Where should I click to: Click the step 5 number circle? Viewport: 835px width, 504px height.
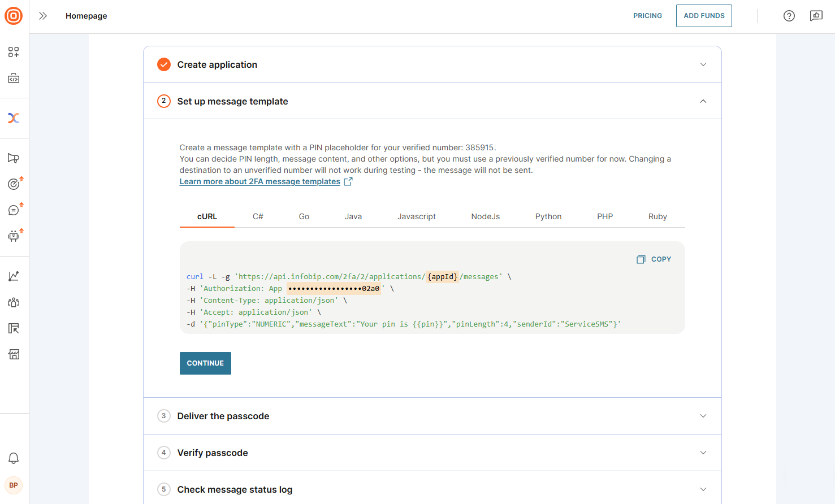click(164, 489)
